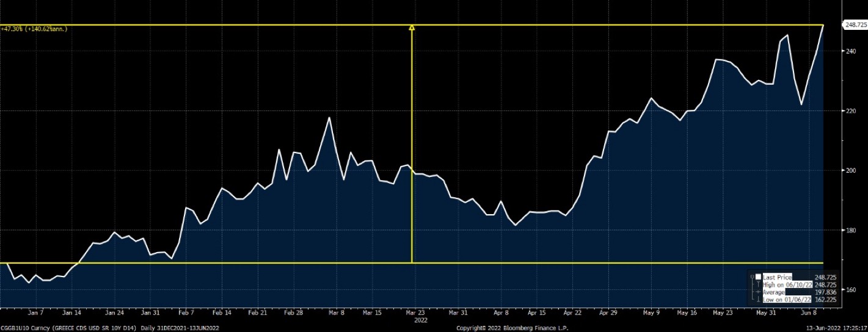Click the 240 level on the price axis

[x=850, y=51]
